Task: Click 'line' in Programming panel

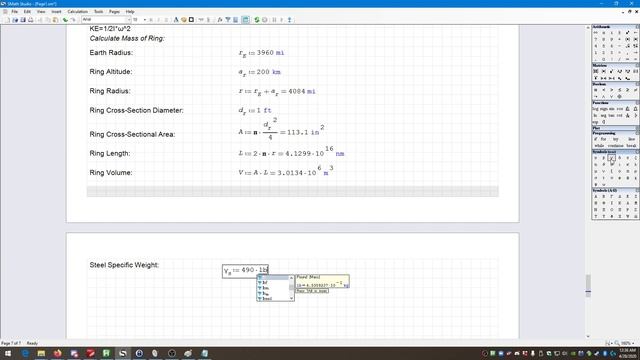Action: tap(631, 139)
